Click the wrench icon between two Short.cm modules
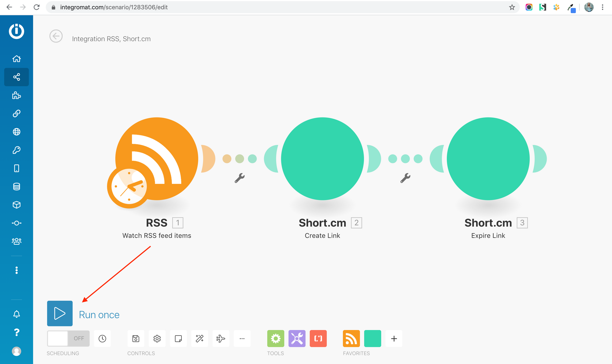 tap(405, 178)
